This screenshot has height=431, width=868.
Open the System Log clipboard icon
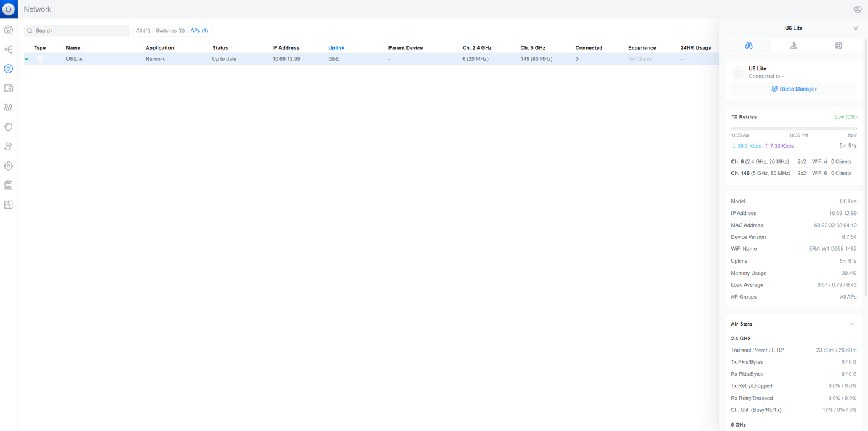pos(9,185)
